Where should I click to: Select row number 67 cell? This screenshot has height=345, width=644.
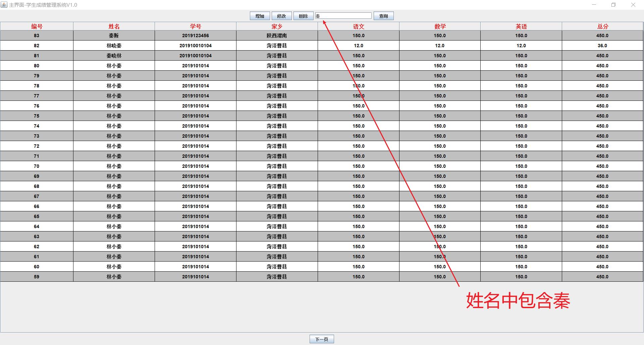click(x=37, y=196)
